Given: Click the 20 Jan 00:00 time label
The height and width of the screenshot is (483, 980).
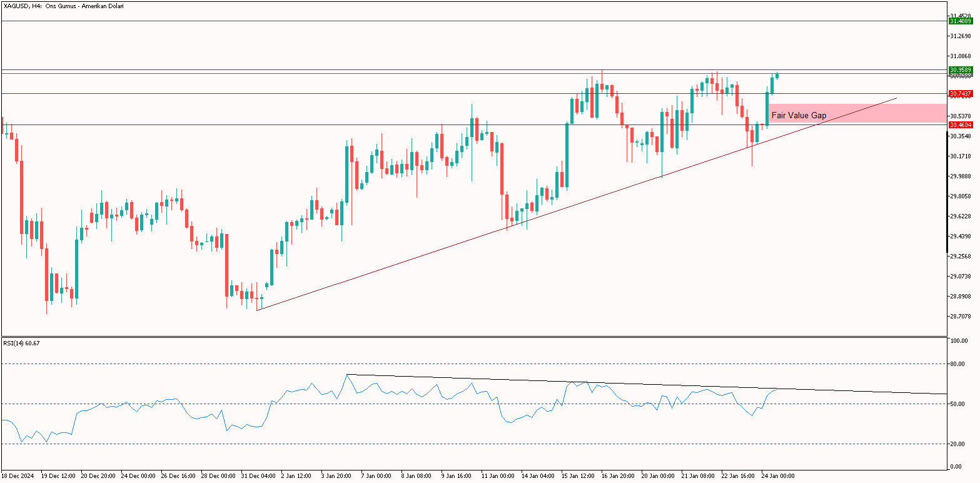Looking at the screenshot, I should click(x=659, y=475).
